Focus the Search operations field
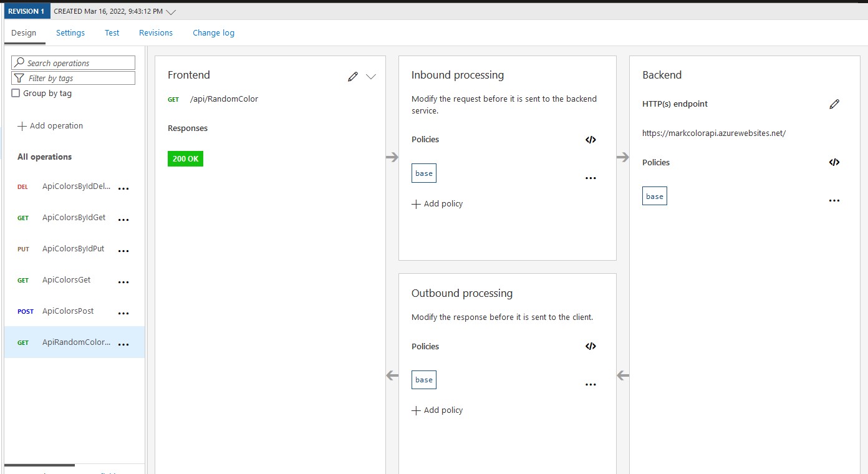 tap(74, 63)
